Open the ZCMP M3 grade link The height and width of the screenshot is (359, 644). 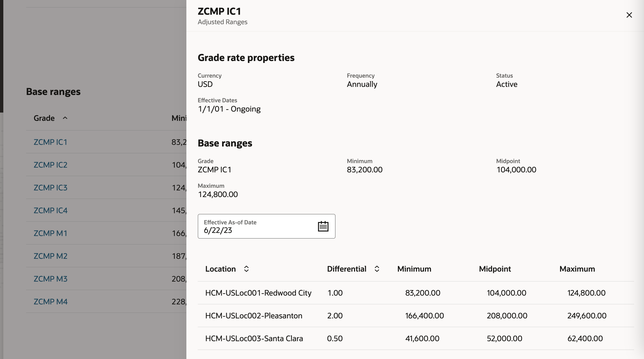pos(51,279)
